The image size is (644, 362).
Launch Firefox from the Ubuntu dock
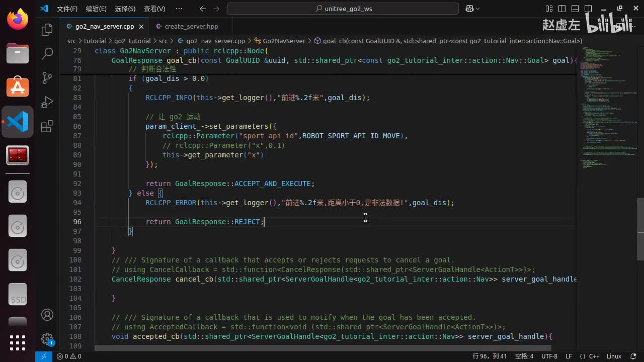point(18,20)
